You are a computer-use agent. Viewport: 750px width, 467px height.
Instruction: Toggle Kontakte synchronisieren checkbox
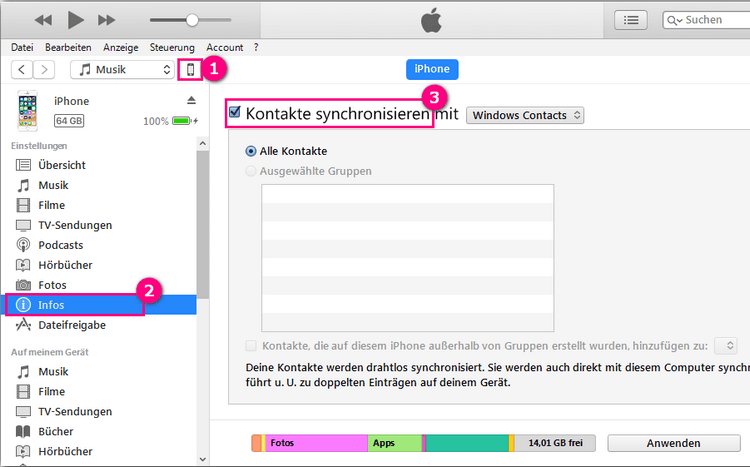click(x=235, y=112)
